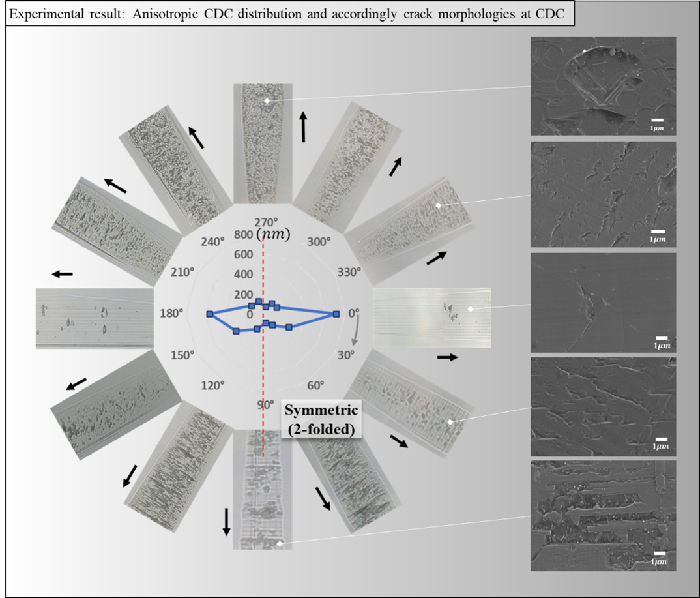The width and height of the screenshot is (700, 598).
Task: Select the 180° optical micrograph on the left
Action: point(95,318)
